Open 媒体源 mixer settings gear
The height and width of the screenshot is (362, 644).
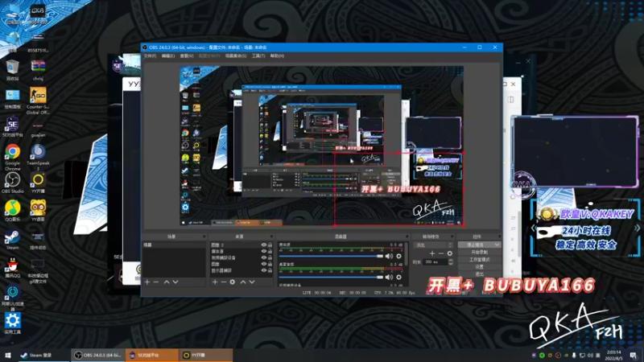click(x=398, y=256)
